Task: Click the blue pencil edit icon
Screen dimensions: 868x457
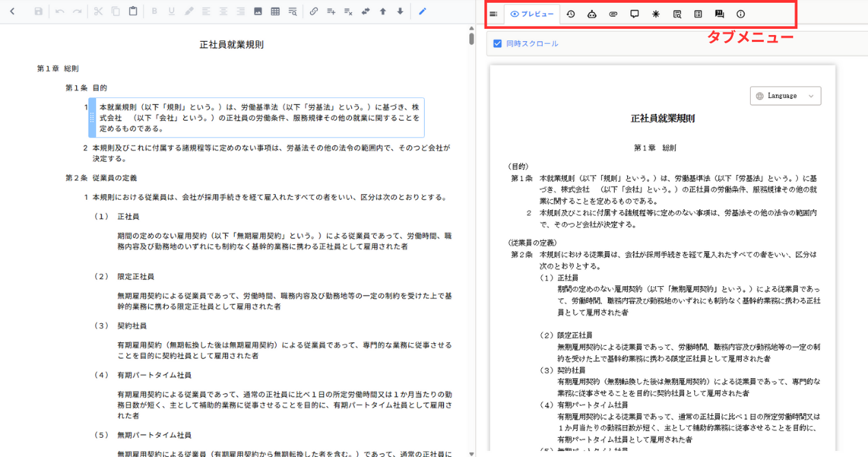Action: tap(423, 12)
